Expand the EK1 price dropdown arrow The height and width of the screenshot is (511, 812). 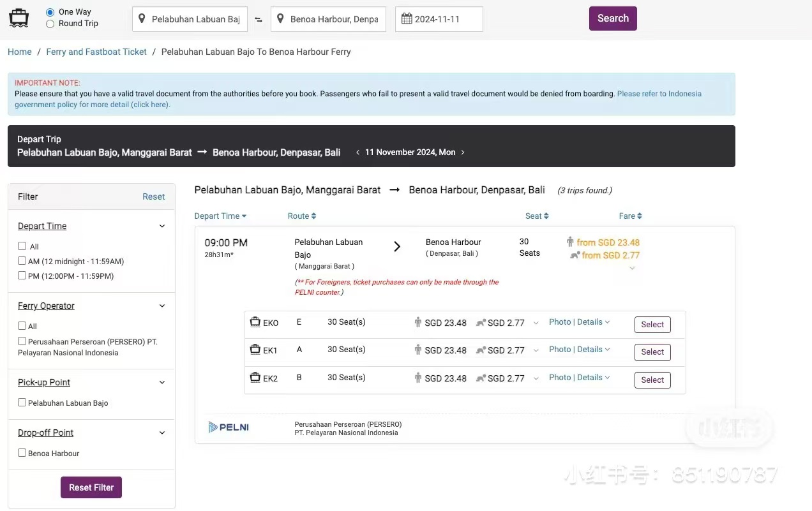[536, 350]
